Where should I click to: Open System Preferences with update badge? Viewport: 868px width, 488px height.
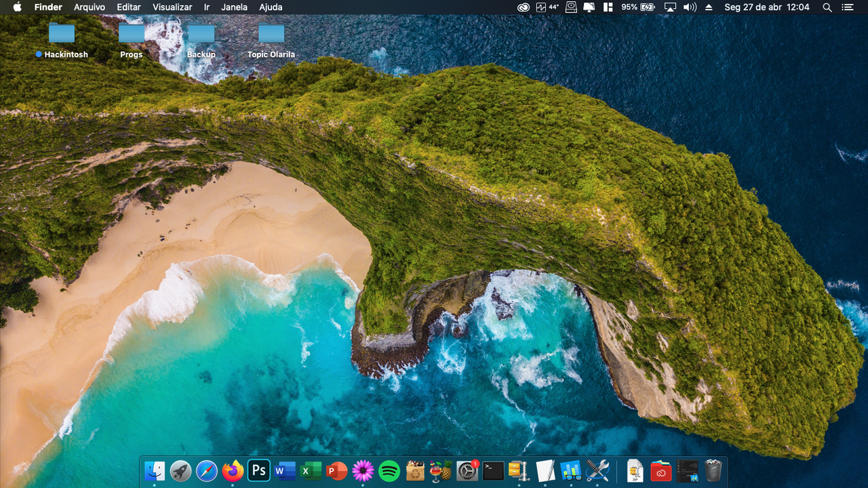tap(467, 470)
